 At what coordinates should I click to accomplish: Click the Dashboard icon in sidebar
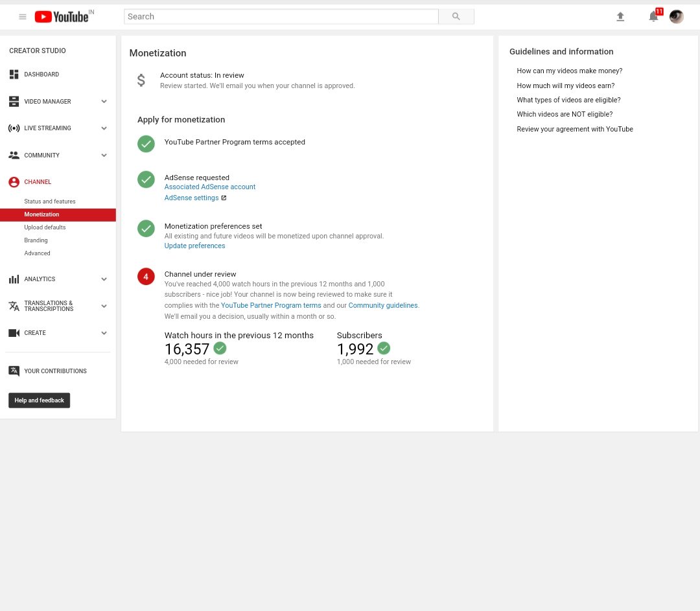tap(14, 75)
